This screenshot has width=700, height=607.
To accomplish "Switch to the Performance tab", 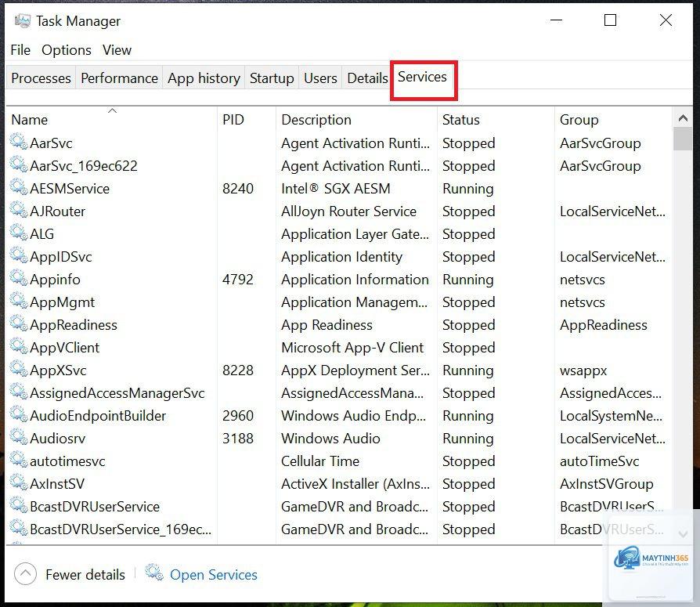I will [x=119, y=78].
